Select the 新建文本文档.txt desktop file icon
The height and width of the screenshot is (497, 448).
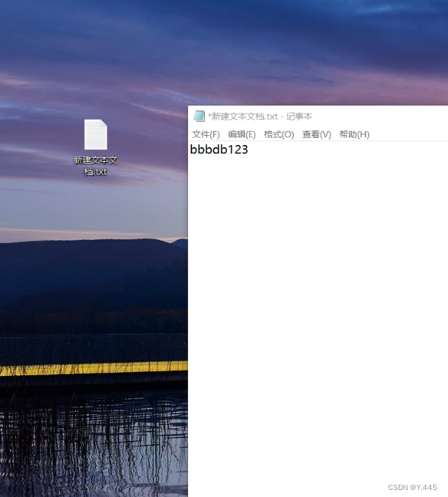pyautogui.click(x=95, y=134)
